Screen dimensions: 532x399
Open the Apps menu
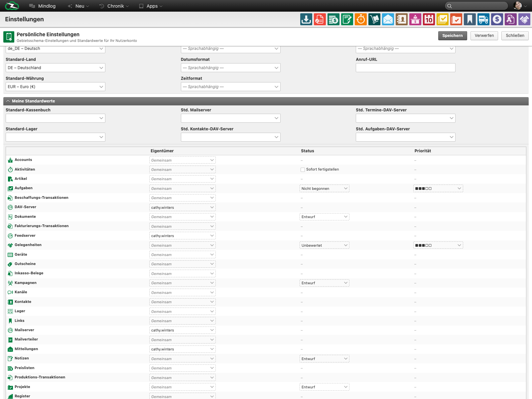tap(151, 6)
